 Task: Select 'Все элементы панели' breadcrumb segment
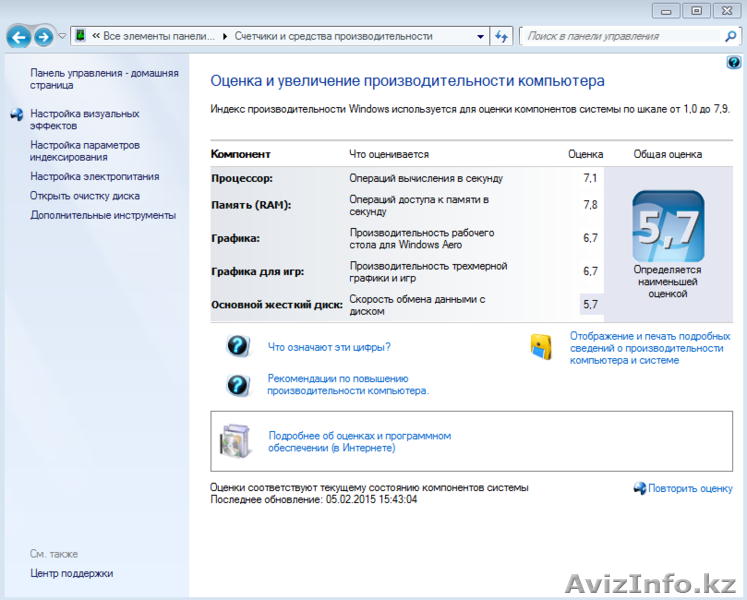[158, 36]
